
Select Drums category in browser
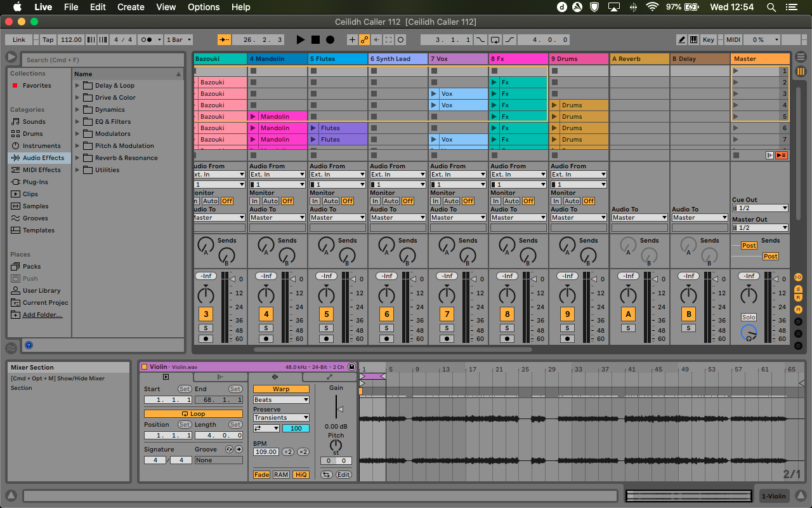32,134
